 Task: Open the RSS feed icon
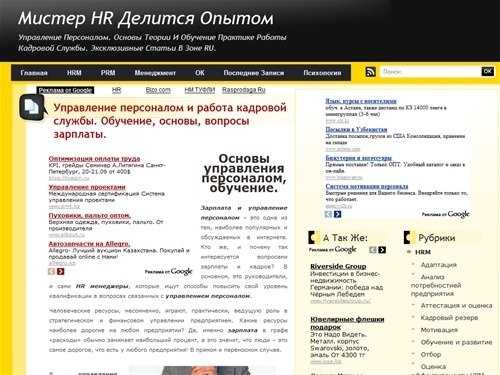370,72
